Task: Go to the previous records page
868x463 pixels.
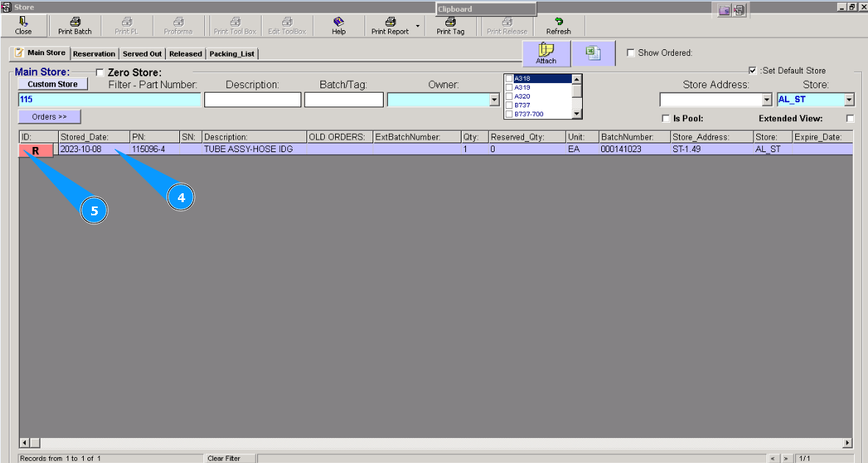Action: (x=773, y=458)
